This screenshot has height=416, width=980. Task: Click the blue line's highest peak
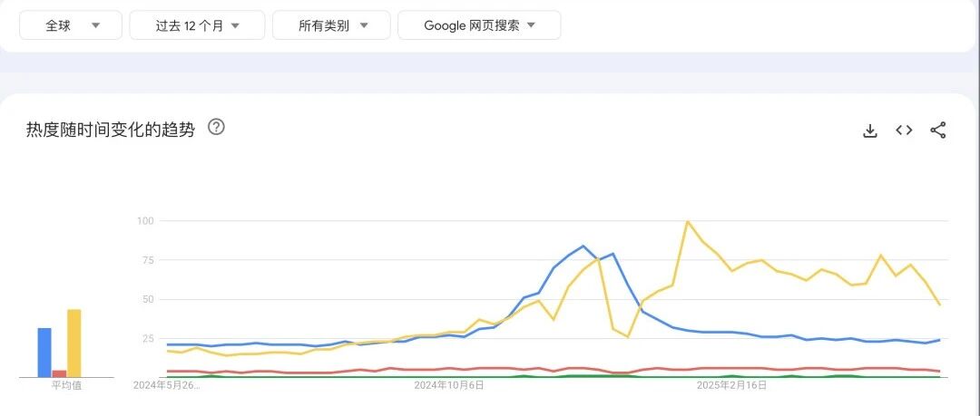(x=583, y=247)
